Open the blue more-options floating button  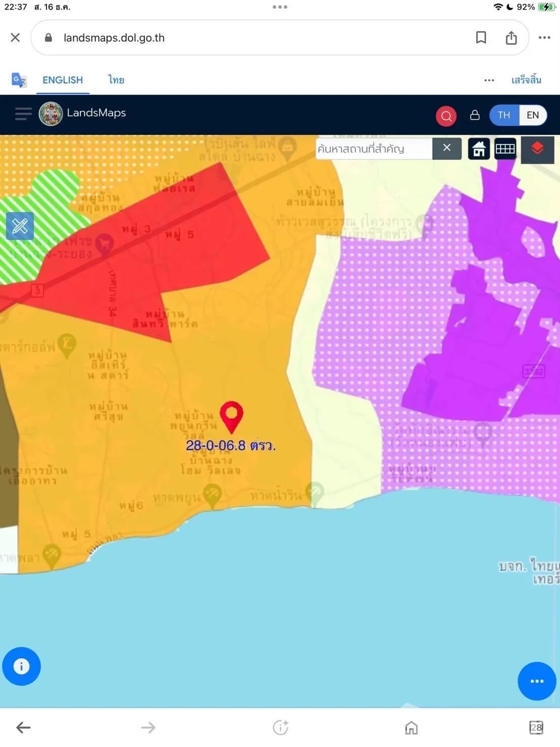point(537,681)
